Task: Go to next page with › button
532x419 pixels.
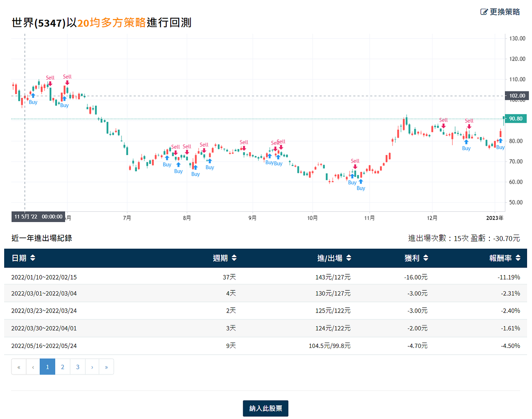Action: click(x=92, y=367)
